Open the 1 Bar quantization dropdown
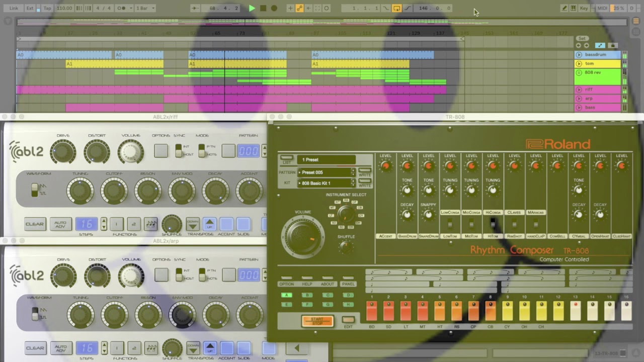Screen dimensions: 644x362 [145, 8]
